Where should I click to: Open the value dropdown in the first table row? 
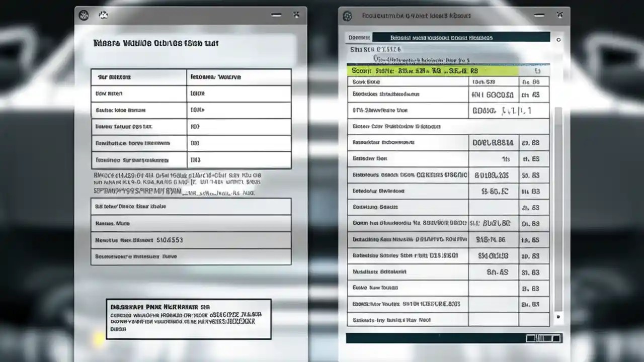(x=239, y=94)
